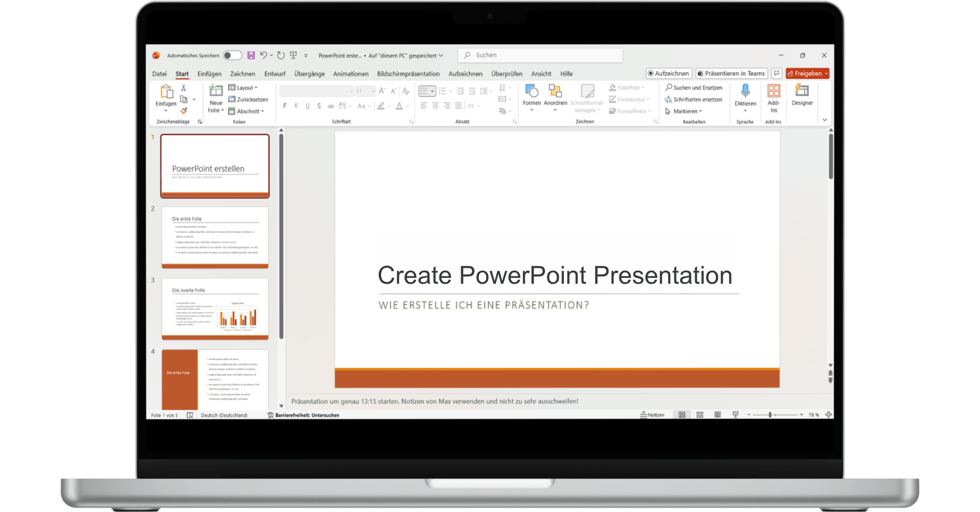
Task: Toggle Automatisches Speichern off
Action: pos(232,55)
